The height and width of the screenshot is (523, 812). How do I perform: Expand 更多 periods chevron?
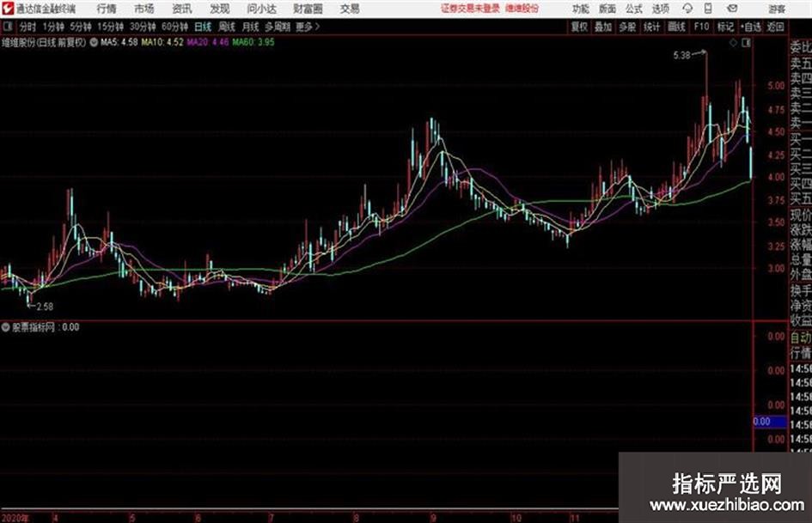coord(308,27)
